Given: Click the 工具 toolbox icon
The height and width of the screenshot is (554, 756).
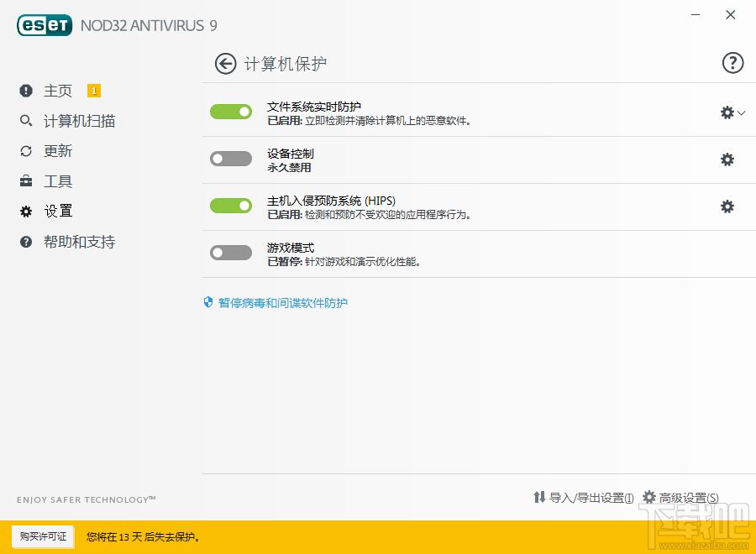Looking at the screenshot, I should click(x=24, y=181).
